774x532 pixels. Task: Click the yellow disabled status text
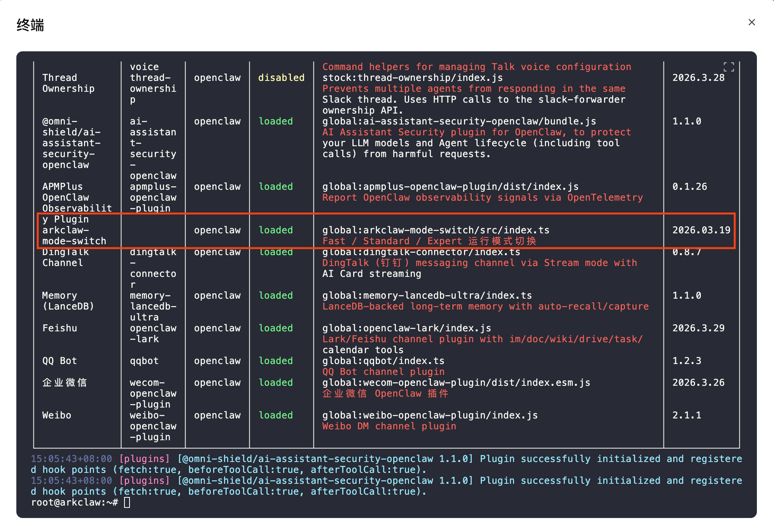point(281,78)
